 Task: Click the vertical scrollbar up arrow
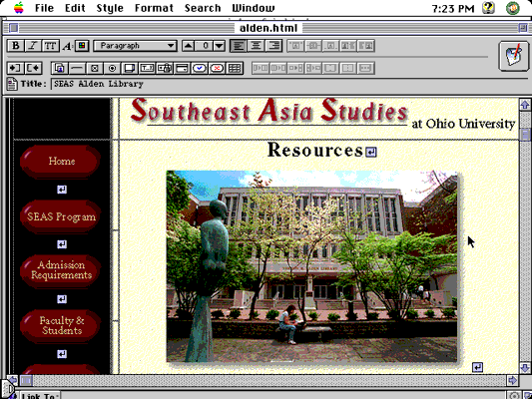pyautogui.click(x=525, y=105)
